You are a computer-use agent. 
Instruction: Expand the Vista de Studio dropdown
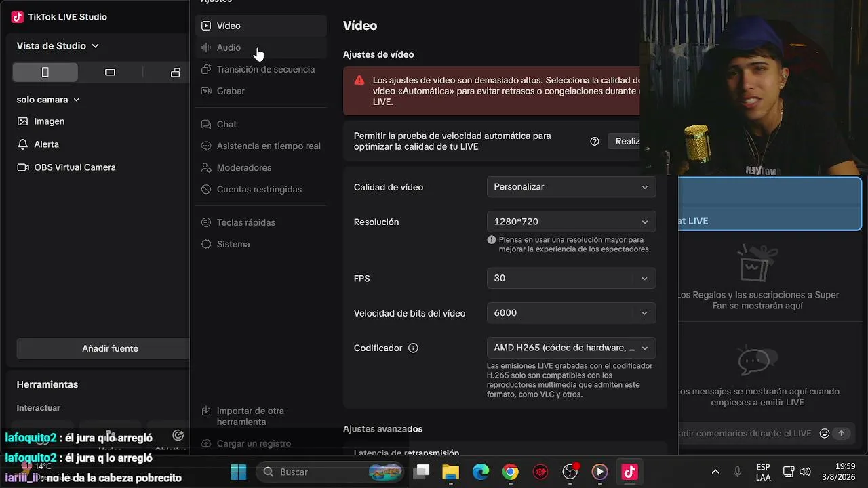click(58, 46)
